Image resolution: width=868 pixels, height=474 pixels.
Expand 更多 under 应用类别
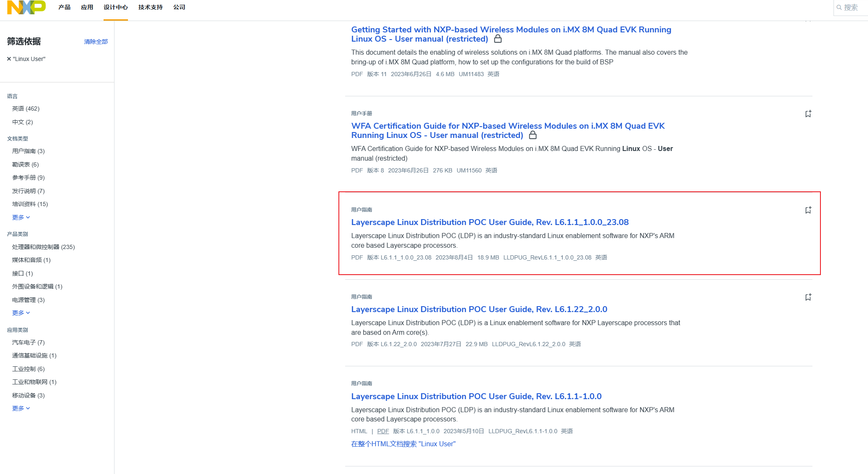(21, 408)
